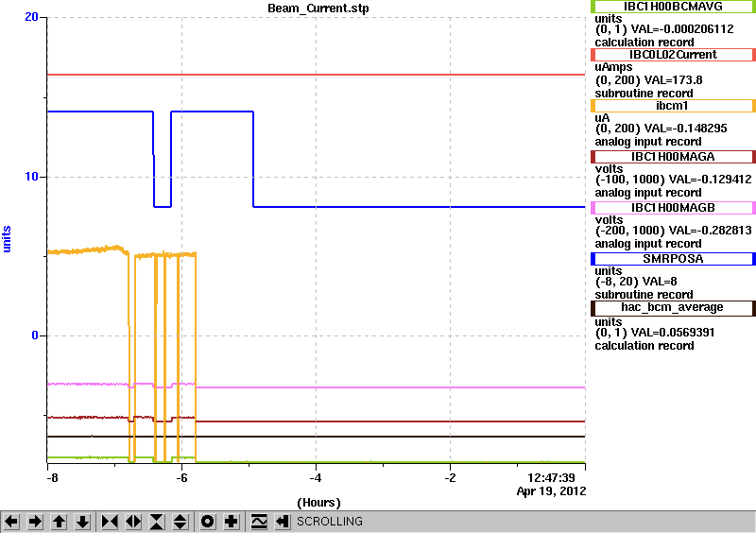Click the (Hours) x-axis label

pos(318,503)
